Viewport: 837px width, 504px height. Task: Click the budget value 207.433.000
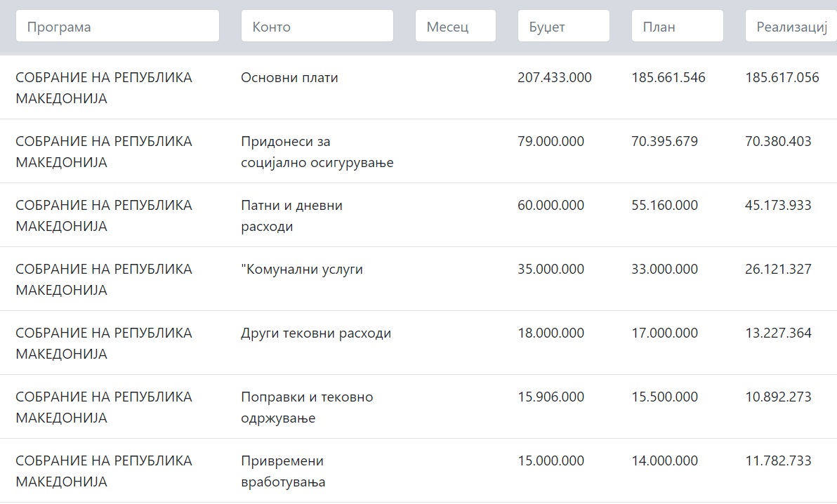[555, 77]
